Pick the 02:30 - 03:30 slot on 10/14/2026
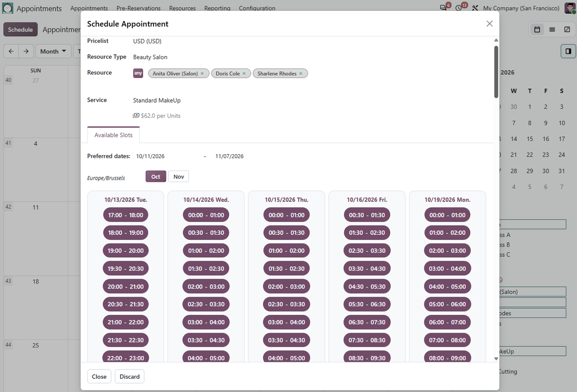Image resolution: width=577 pixels, height=392 pixels. [x=206, y=305]
